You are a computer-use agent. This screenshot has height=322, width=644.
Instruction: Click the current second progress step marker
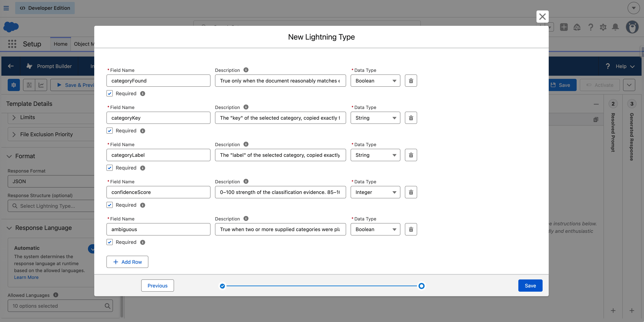[421, 286]
